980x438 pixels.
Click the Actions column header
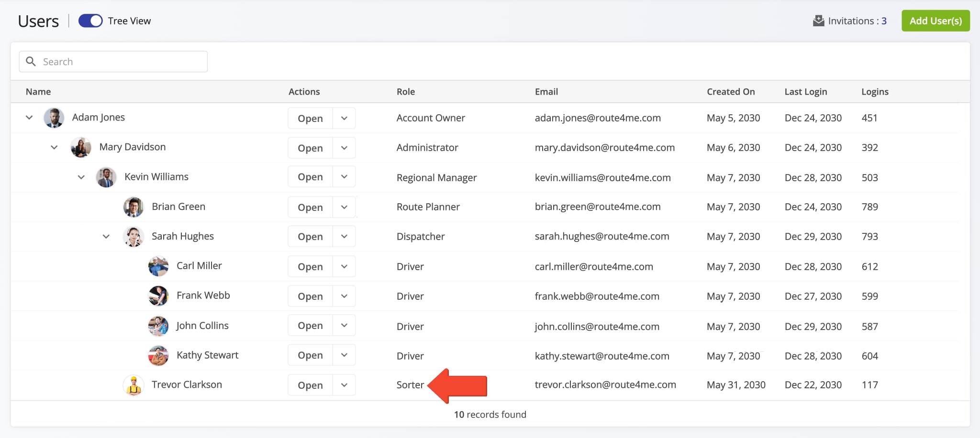(x=304, y=92)
